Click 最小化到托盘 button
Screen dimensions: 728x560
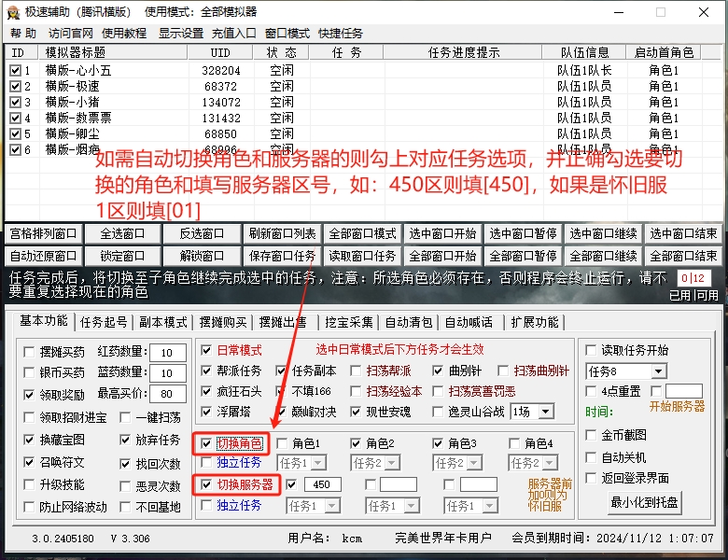(x=644, y=503)
